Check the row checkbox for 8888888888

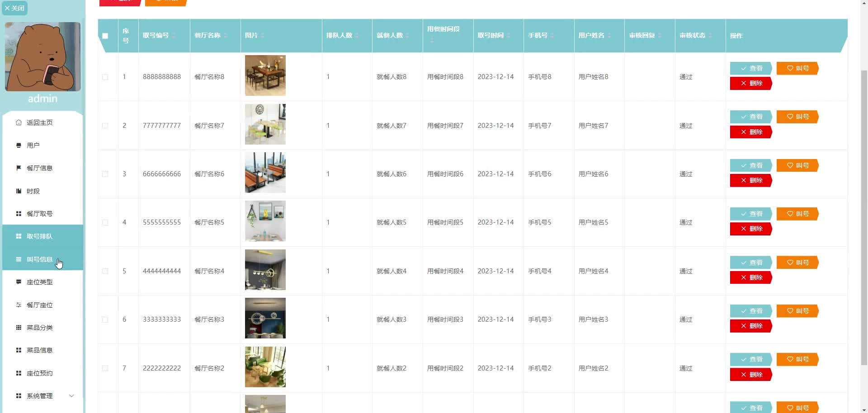105,77
